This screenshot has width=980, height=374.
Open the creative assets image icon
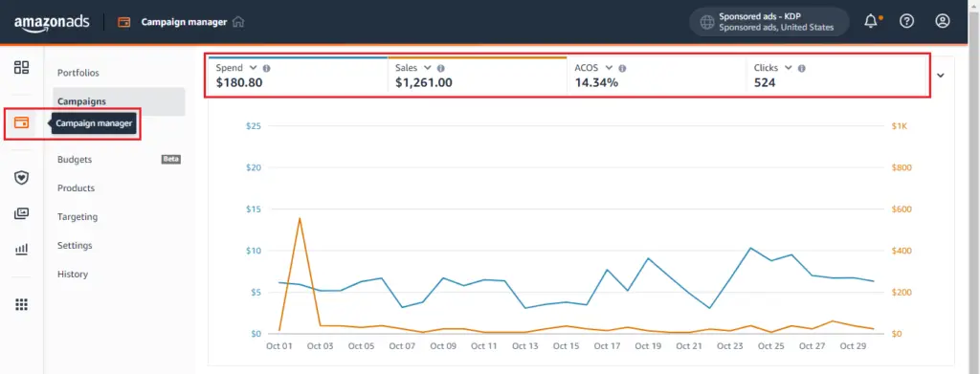point(22,213)
